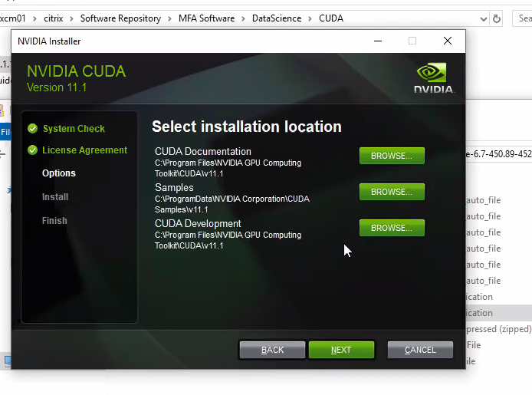Open the CUDA breadcrumb in Explorer
The width and height of the screenshot is (532, 395).
pos(331,18)
